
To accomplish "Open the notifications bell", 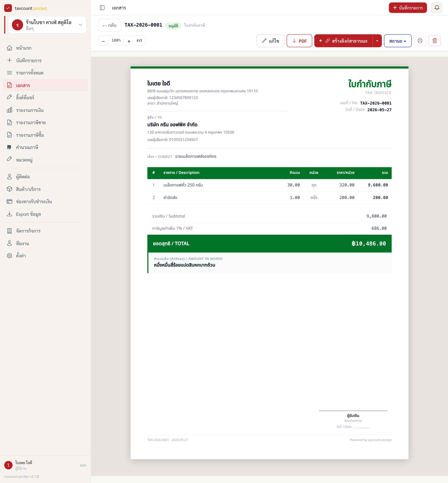I will pos(437,8).
